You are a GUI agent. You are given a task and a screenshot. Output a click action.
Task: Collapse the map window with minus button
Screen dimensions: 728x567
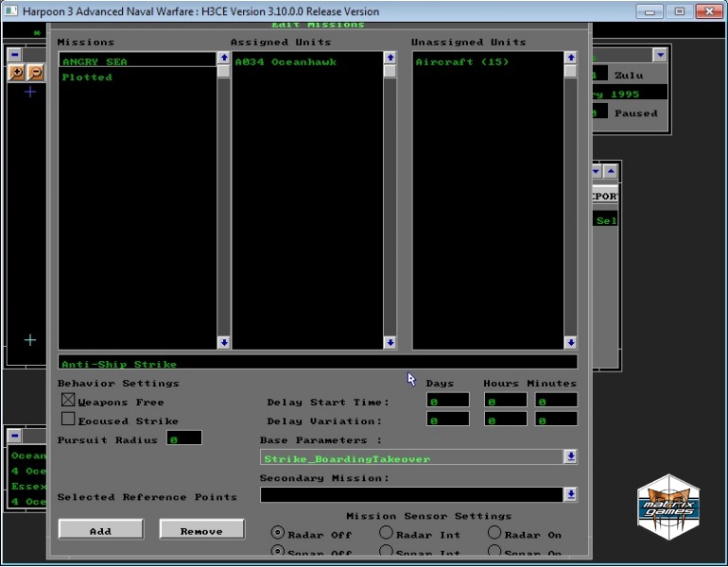[15, 55]
